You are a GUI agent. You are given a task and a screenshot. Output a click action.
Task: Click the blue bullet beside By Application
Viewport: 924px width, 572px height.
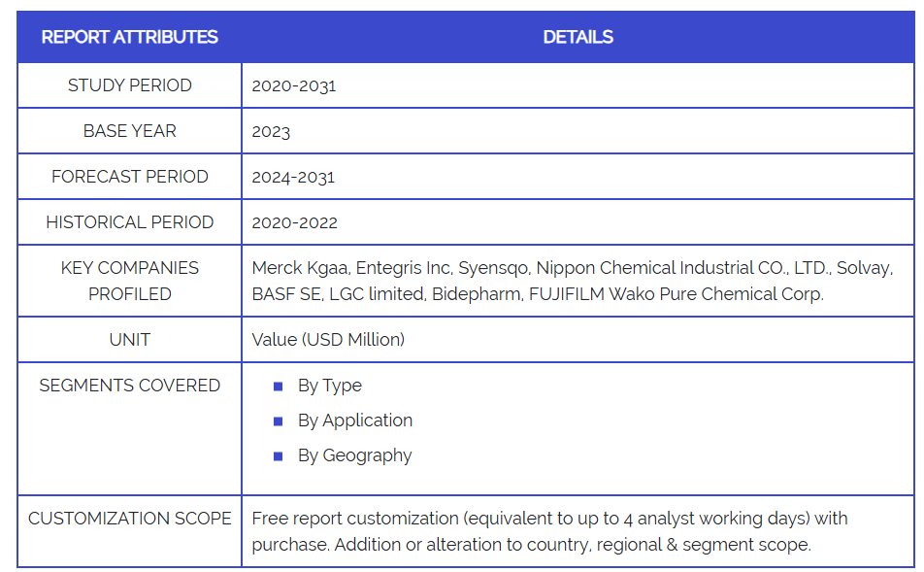(279, 421)
